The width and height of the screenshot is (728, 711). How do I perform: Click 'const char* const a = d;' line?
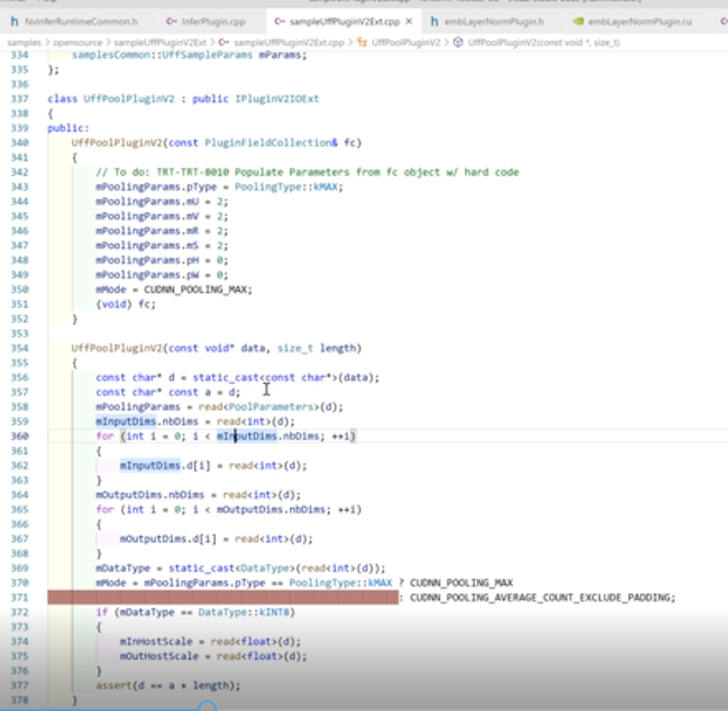[x=168, y=393]
